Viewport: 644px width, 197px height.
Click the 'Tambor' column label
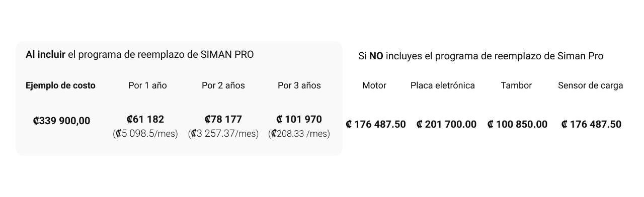point(517,85)
